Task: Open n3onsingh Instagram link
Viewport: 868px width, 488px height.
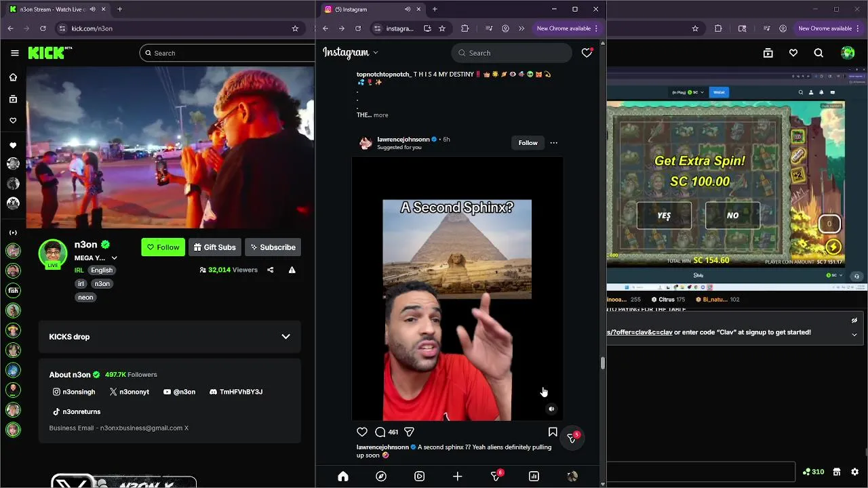Action: coord(74,392)
